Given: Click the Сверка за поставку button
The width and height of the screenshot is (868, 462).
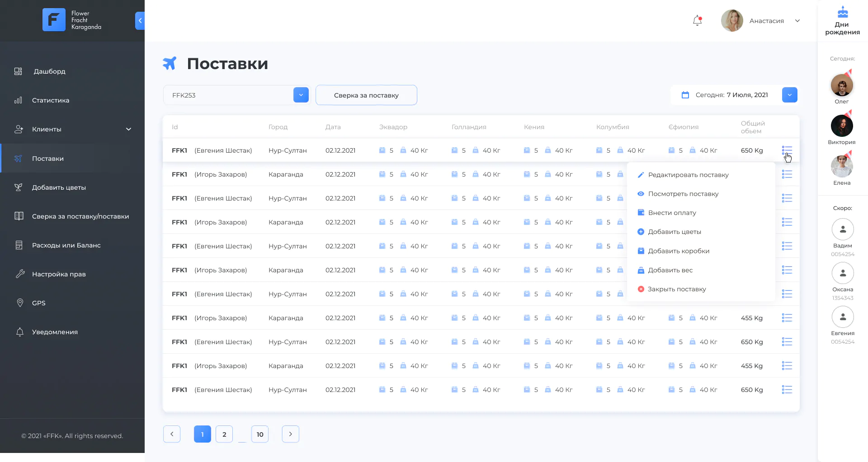Looking at the screenshot, I should [366, 95].
